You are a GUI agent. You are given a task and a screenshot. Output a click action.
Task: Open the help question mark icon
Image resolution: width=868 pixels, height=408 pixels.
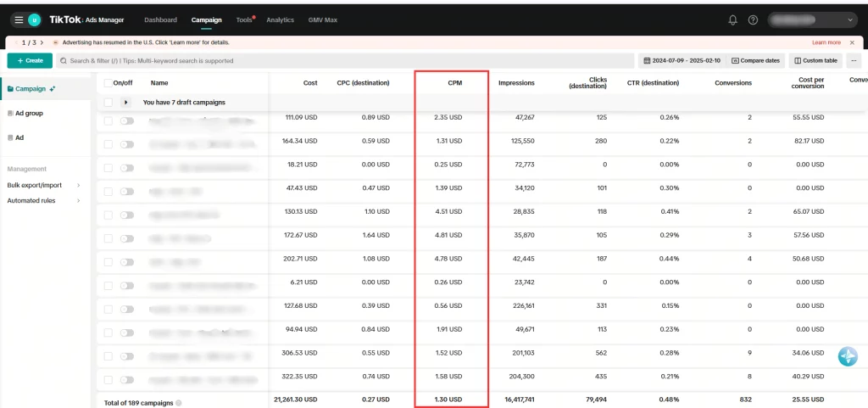(753, 20)
